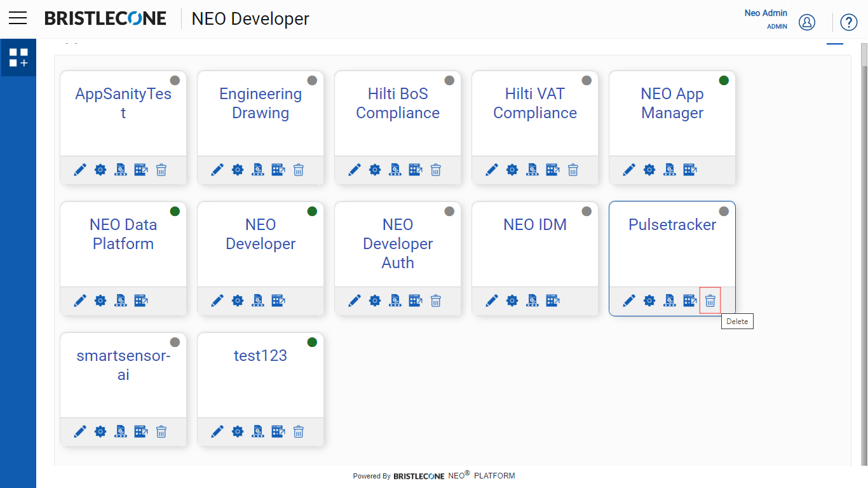Image resolution: width=868 pixels, height=488 pixels.
Task: Delete the Hilti BoS Compliance app
Action: point(436,170)
